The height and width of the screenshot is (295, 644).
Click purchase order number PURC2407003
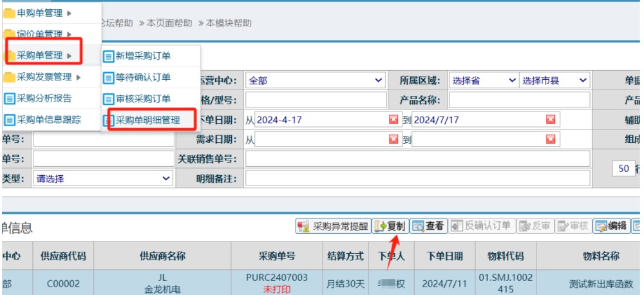coord(277,277)
